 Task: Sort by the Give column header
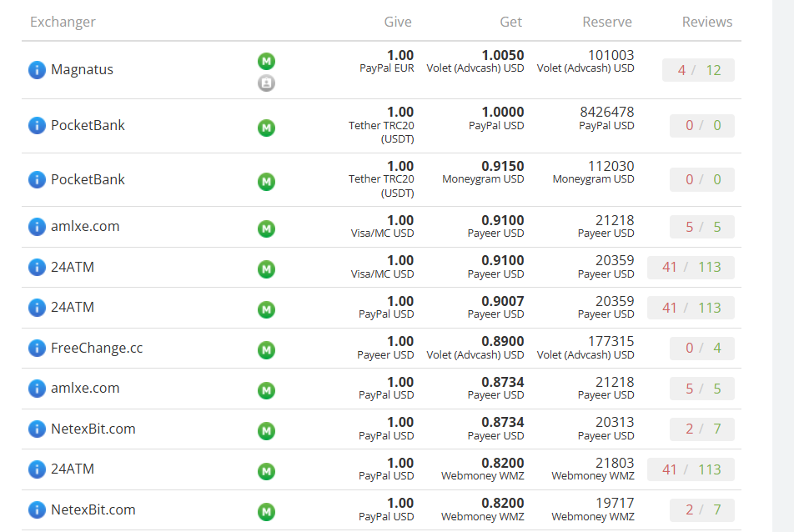(397, 23)
